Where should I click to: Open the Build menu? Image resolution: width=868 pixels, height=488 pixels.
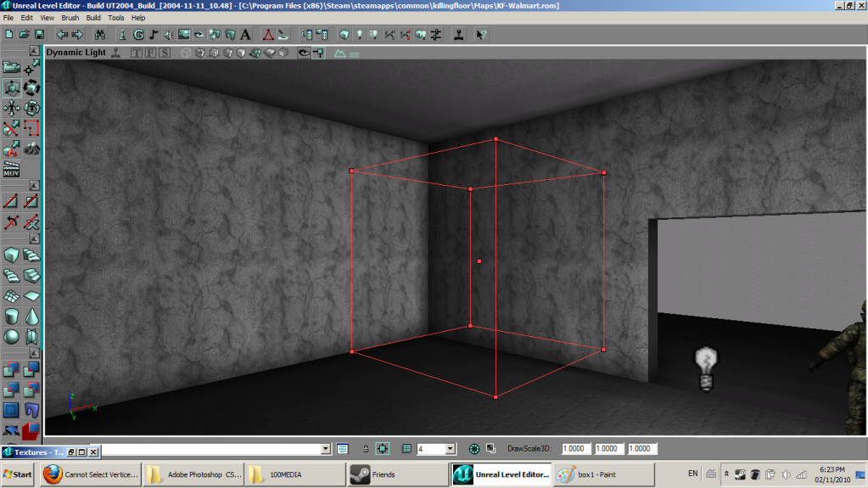93,17
